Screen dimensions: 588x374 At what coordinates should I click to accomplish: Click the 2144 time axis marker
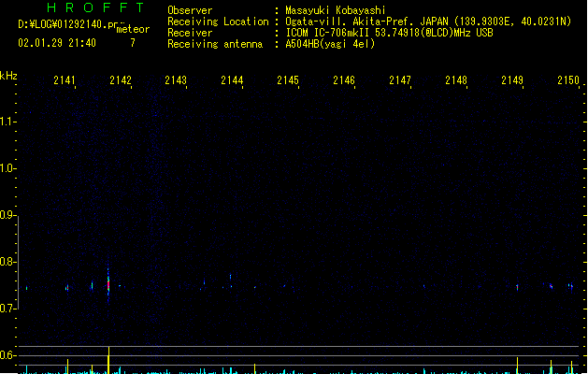(x=232, y=80)
